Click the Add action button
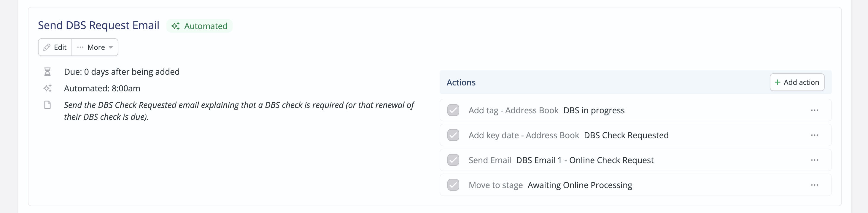Viewport: 868px width, 213px height. tap(797, 82)
